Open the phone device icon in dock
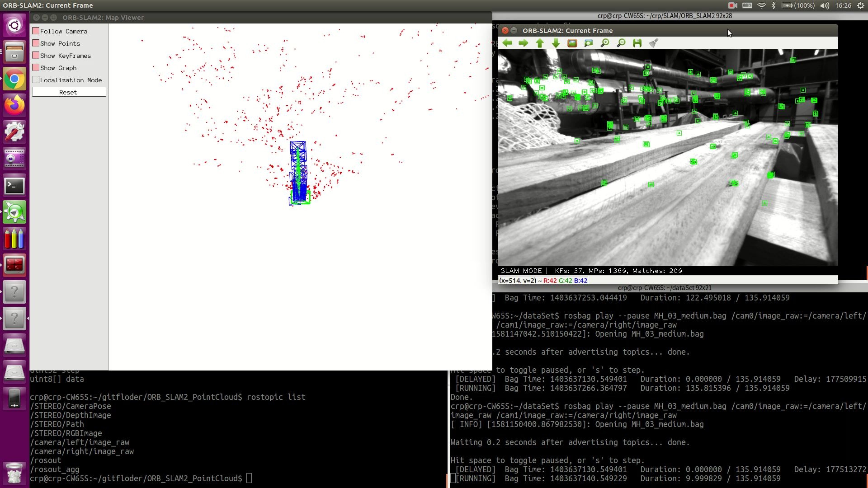Screen dimensions: 868x488 point(14,399)
